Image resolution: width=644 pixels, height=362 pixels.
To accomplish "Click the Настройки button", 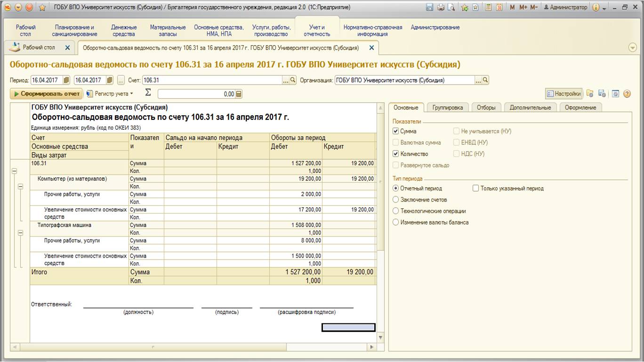I will point(563,94).
